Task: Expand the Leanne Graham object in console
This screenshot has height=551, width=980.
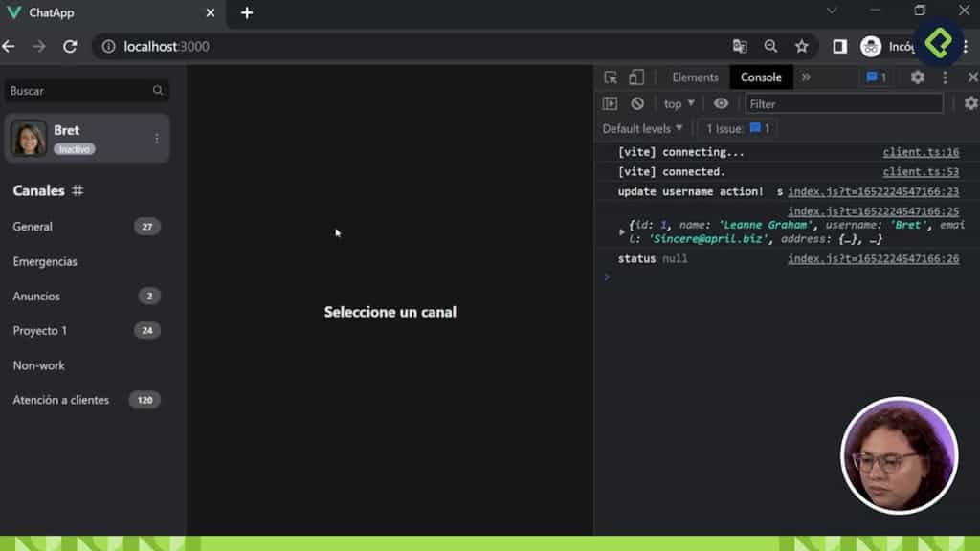Action: coord(622,231)
